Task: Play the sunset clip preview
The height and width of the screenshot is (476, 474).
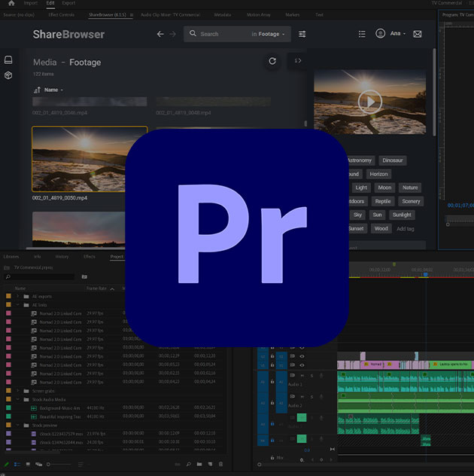Action: (x=369, y=102)
